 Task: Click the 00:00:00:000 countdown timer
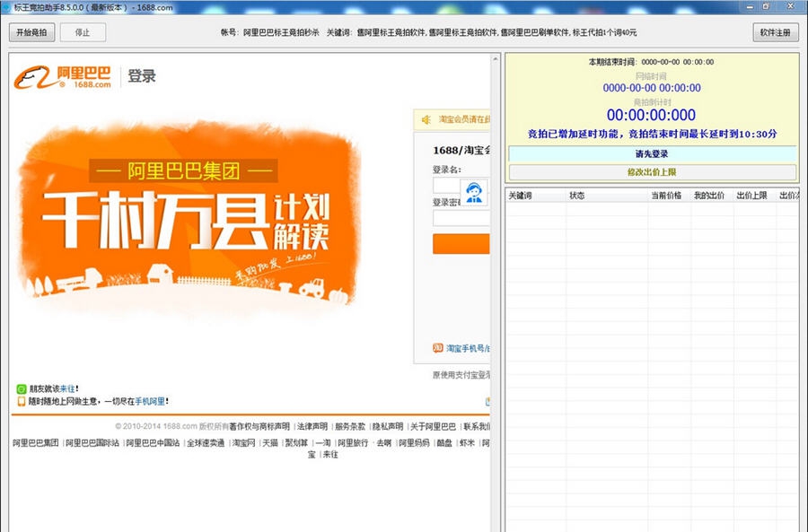click(x=652, y=115)
